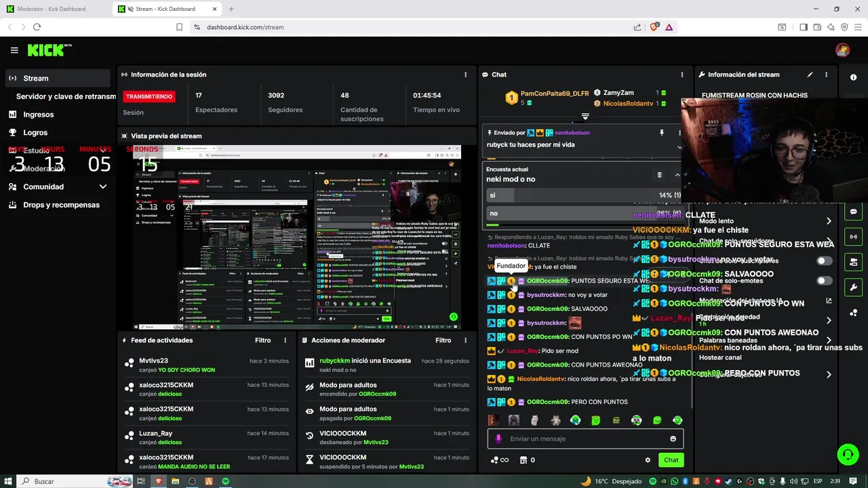The height and width of the screenshot is (488, 868).
Task: Open Filtro in Feed de actividades
Action: [x=262, y=340]
